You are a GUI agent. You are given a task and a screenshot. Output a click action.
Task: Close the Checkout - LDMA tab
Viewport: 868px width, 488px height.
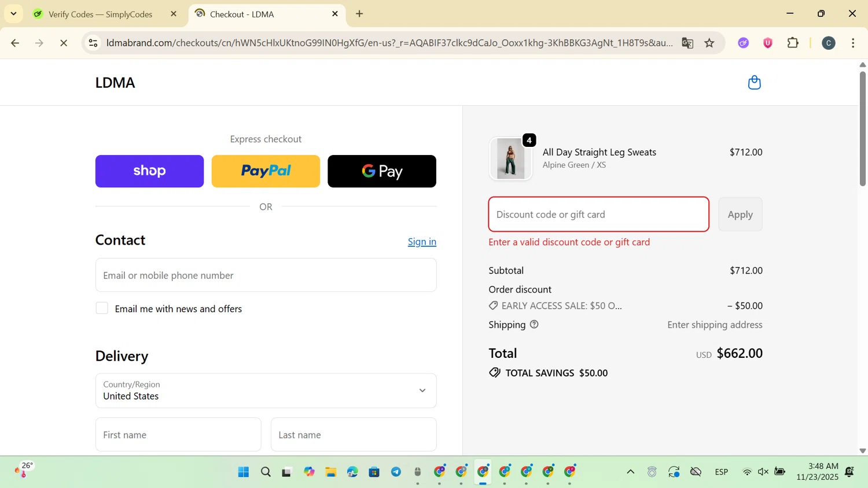(x=335, y=14)
